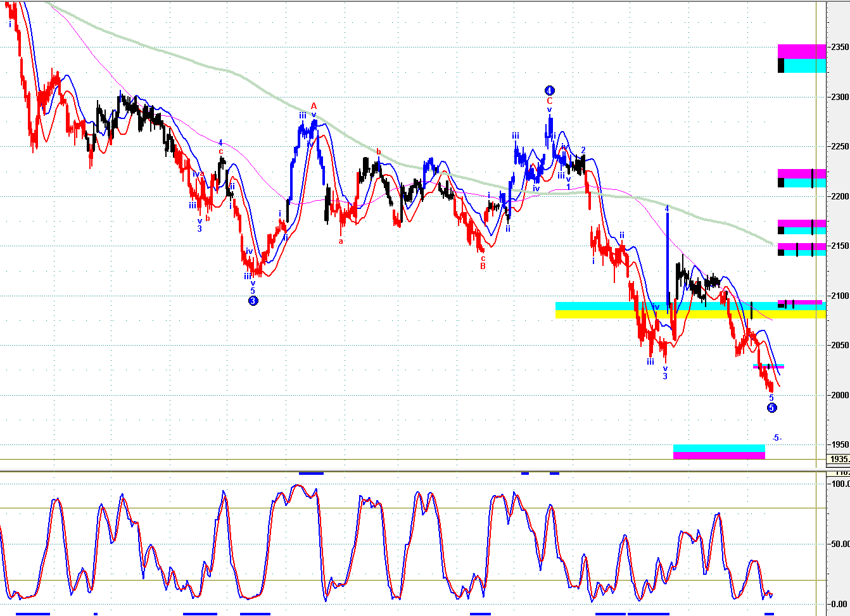Image resolution: width=850 pixels, height=616 pixels.
Task: Click the 2350 price axis label
Action: (x=840, y=47)
